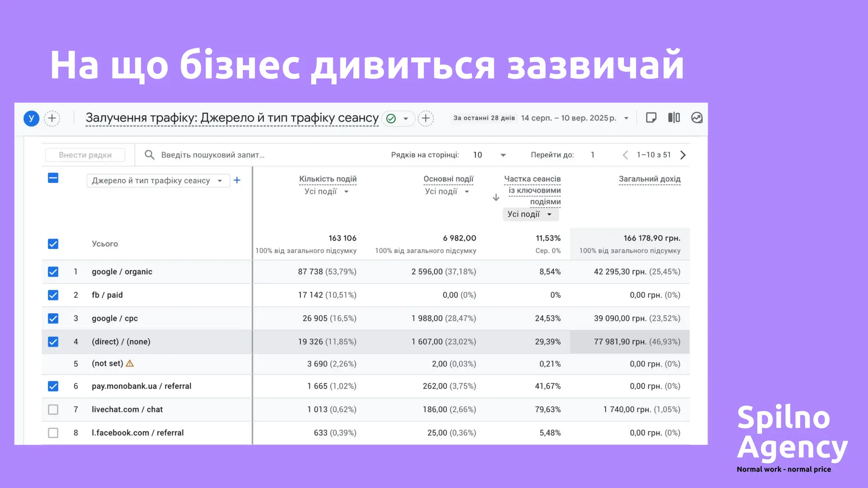Open 'Джерело й тип трафіку сеансу' dimension dropdown
Image resolution: width=868 pixels, height=488 pixels.
[x=158, y=180]
